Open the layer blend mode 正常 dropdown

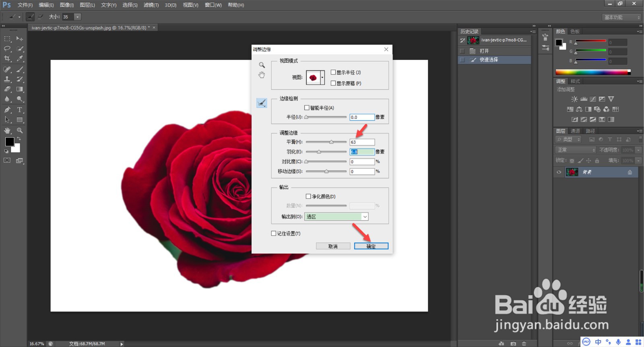click(576, 150)
